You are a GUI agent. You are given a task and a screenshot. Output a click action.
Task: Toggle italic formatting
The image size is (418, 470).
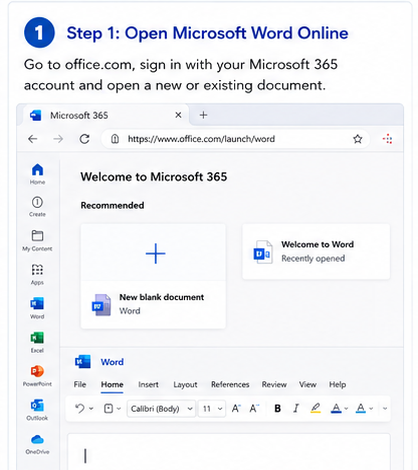(x=296, y=408)
